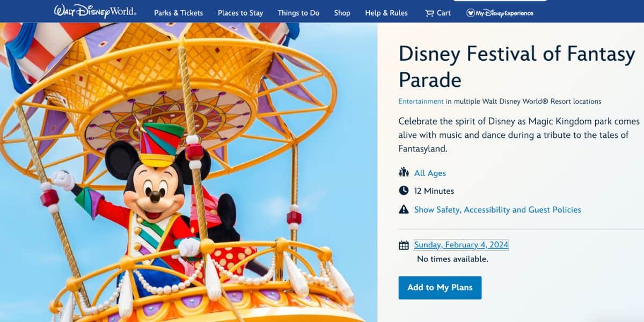Click the clock icon beside 12 Minutes
The height and width of the screenshot is (322, 644).
[x=404, y=191]
